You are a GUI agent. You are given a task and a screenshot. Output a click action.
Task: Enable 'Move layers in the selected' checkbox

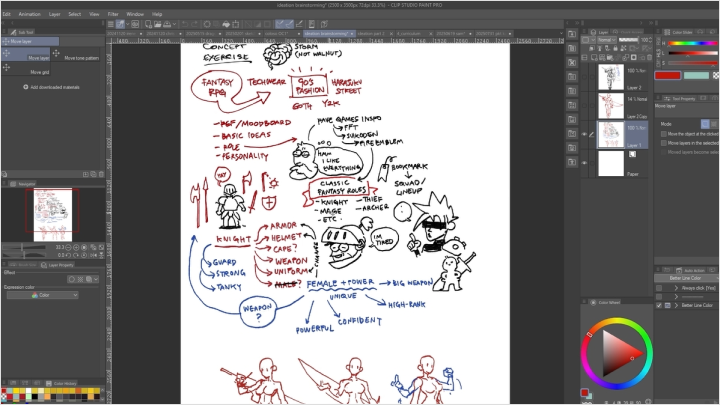pyautogui.click(x=664, y=143)
